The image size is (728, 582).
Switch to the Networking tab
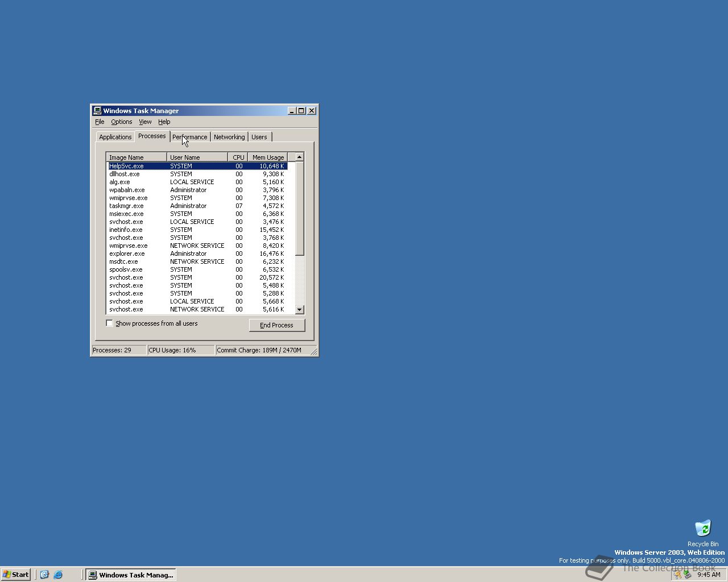coord(229,137)
